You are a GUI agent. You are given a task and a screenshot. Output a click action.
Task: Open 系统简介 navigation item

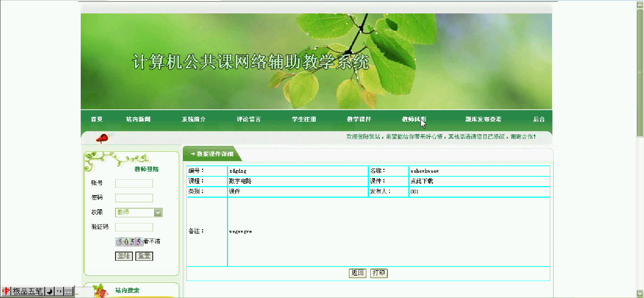click(194, 119)
